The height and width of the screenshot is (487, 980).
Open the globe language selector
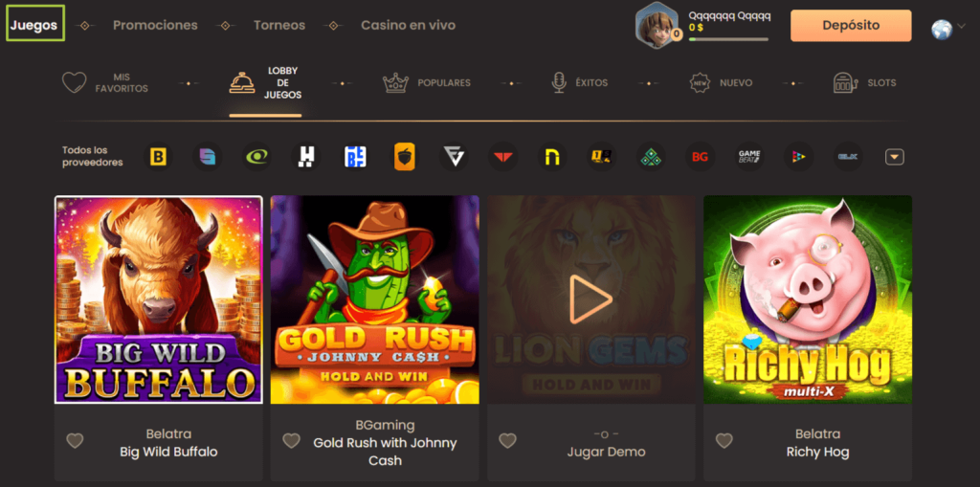942,29
